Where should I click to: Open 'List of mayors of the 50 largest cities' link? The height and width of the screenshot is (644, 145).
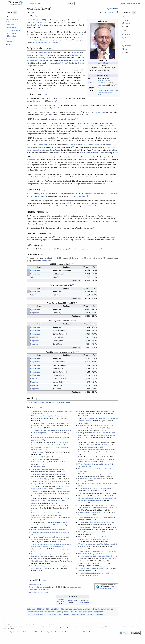[49, 402]
